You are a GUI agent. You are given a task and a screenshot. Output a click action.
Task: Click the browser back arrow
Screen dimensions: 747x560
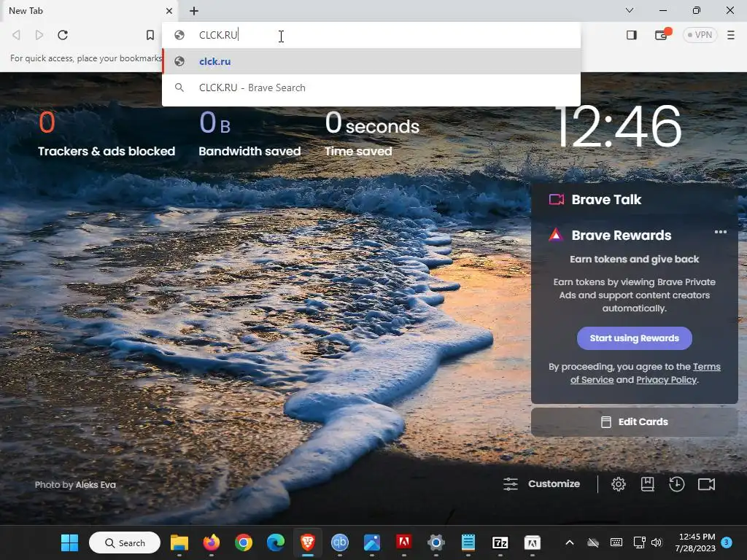(16, 35)
